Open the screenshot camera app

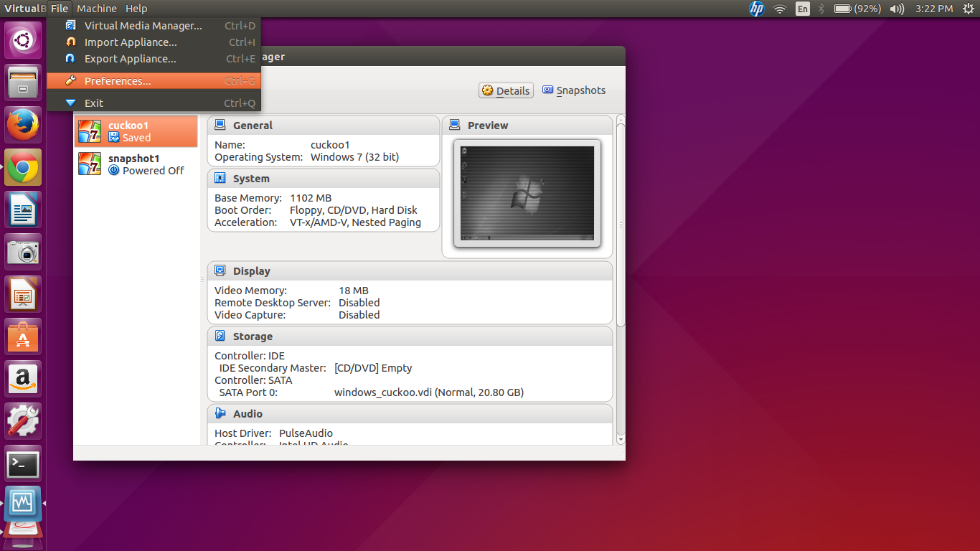point(23,253)
